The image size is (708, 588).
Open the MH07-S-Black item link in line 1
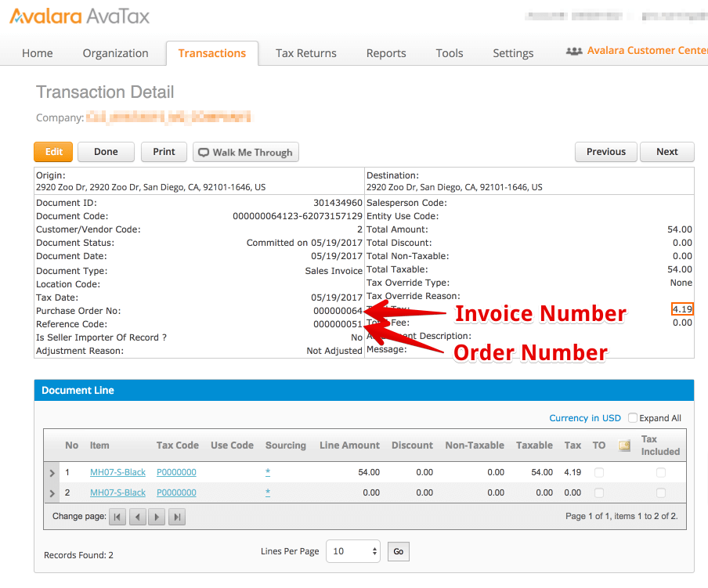(x=117, y=473)
